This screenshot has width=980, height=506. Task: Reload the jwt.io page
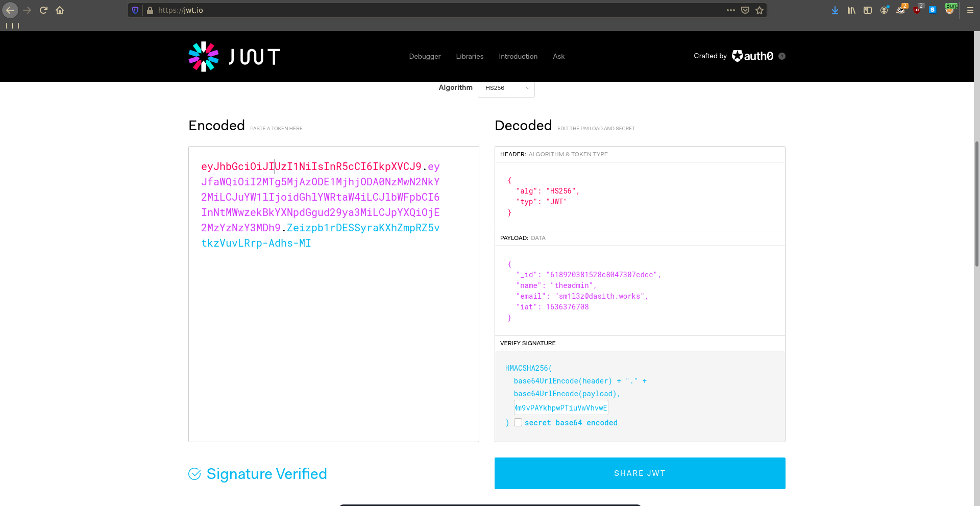pyautogui.click(x=43, y=10)
